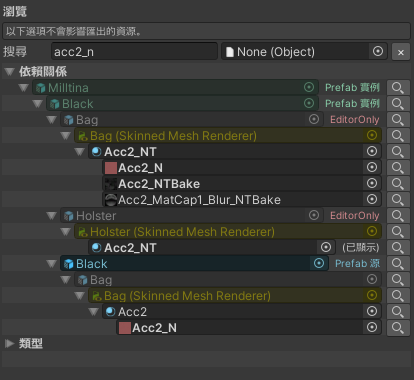This screenshot has width=414, height=380.
Task: Click the magnifier on Acc2_MatCap1_Blur_NTBake row
Action: (x=398, y=200)
